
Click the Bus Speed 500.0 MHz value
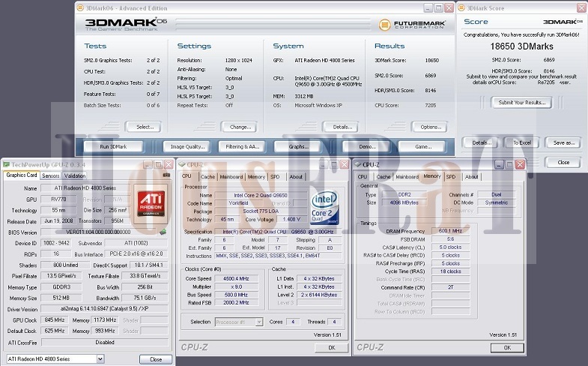click(x=236, y=295)
